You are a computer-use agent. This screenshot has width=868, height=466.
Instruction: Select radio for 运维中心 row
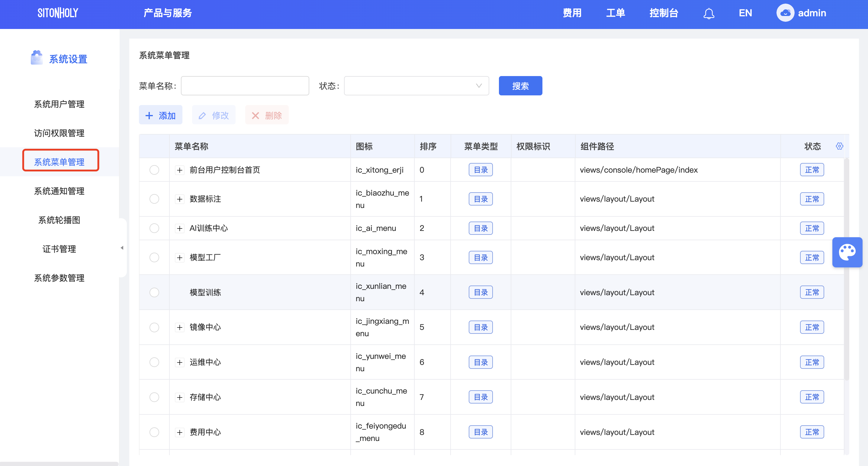pos(154,362)
